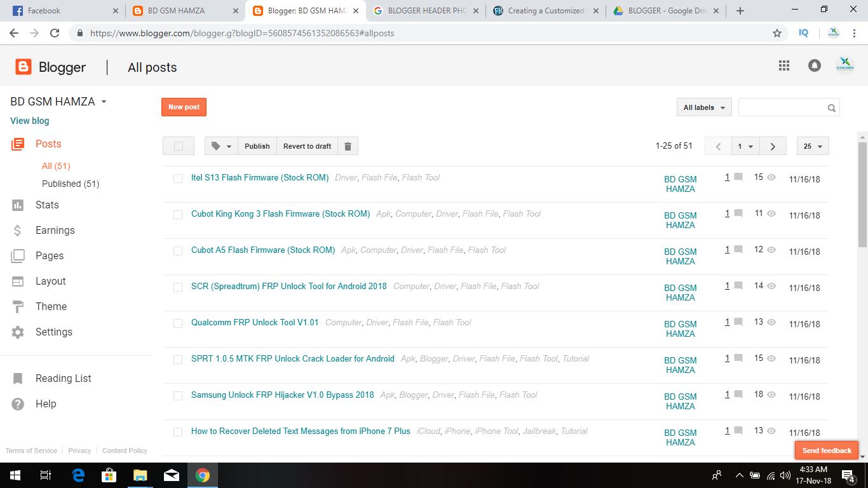Viewport: 868px width, 488px height.
Task: Click the vertical page scrollbar
Action: pyautogui.click(x=862, y=194)
